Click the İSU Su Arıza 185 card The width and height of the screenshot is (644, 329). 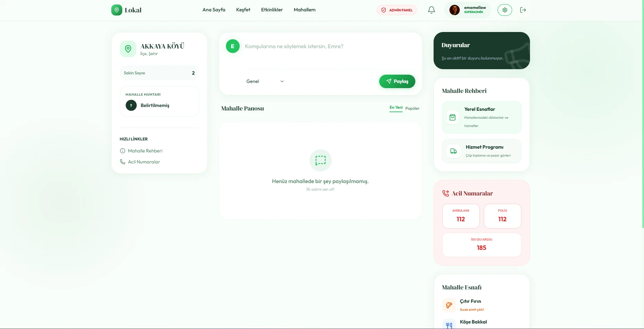(481, 245)
